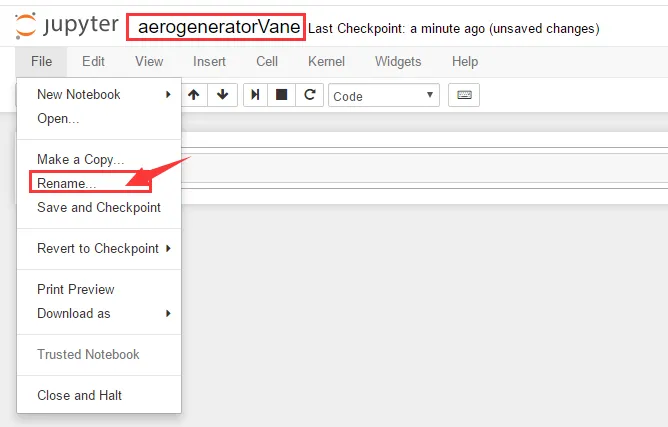668x427 pixels.
Task: Open the Insert menu
Action: [209, 61]
